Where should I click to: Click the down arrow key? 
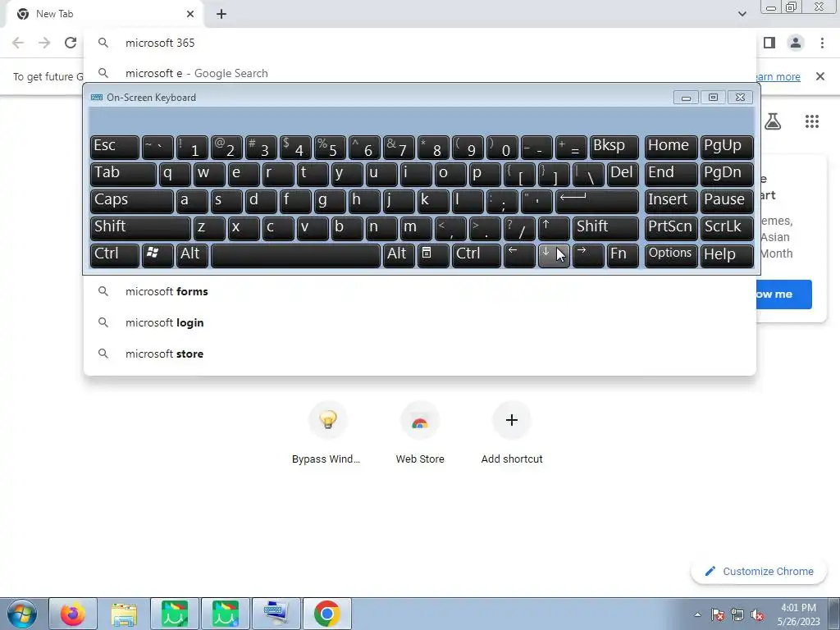tap(554, 256)
